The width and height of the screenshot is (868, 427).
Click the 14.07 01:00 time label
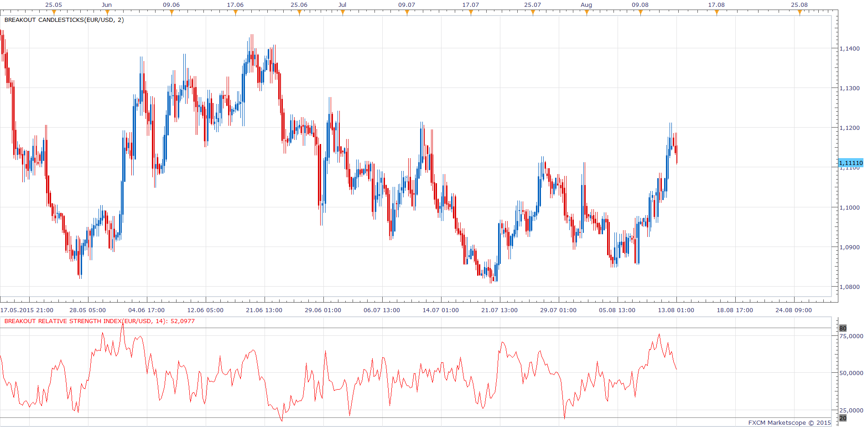point(441,310)
